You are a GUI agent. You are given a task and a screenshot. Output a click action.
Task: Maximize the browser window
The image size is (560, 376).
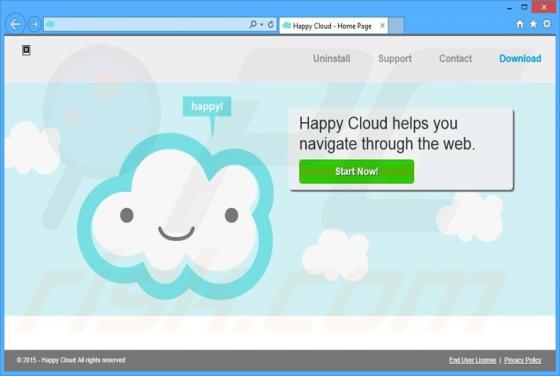(x=524, y=7)
